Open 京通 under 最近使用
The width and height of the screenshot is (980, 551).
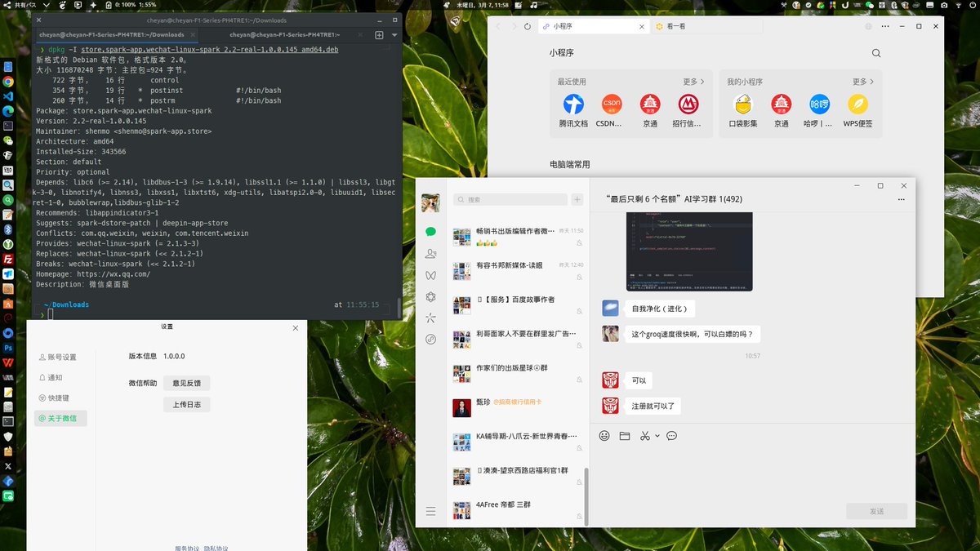point(650,110)
